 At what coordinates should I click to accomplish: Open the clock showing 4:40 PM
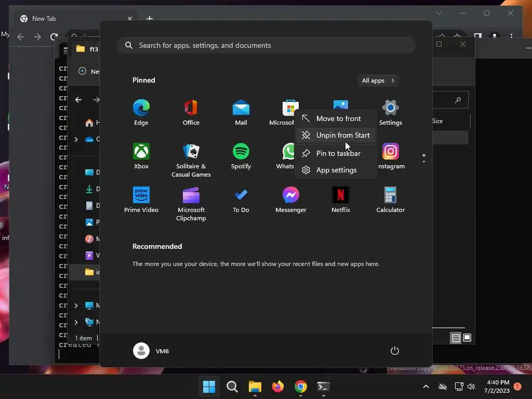tap(497, 387)
